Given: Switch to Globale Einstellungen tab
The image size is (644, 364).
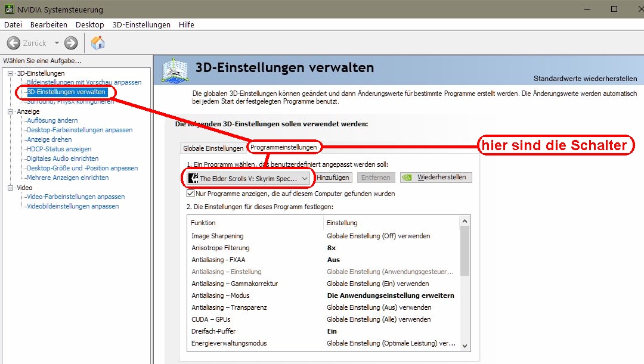Looking at the screenshot, I should coord(213,148).
